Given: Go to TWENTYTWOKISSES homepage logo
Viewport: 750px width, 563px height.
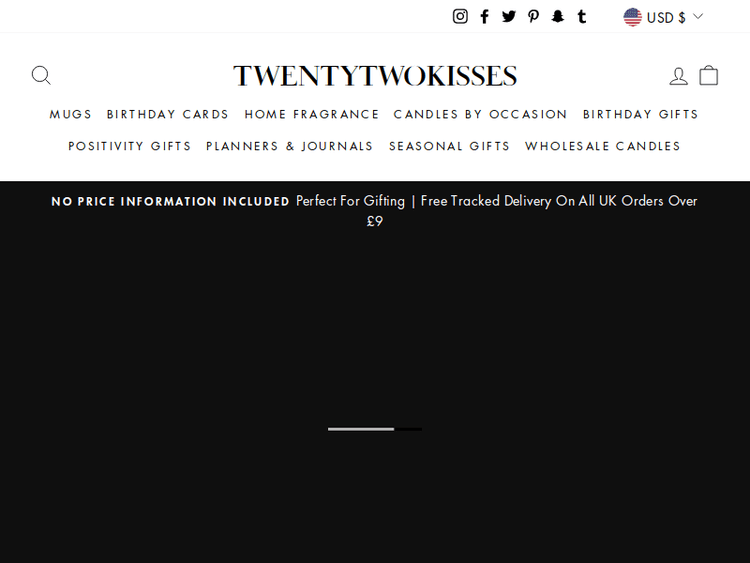Looking at the screenshot, I should 375,76.
